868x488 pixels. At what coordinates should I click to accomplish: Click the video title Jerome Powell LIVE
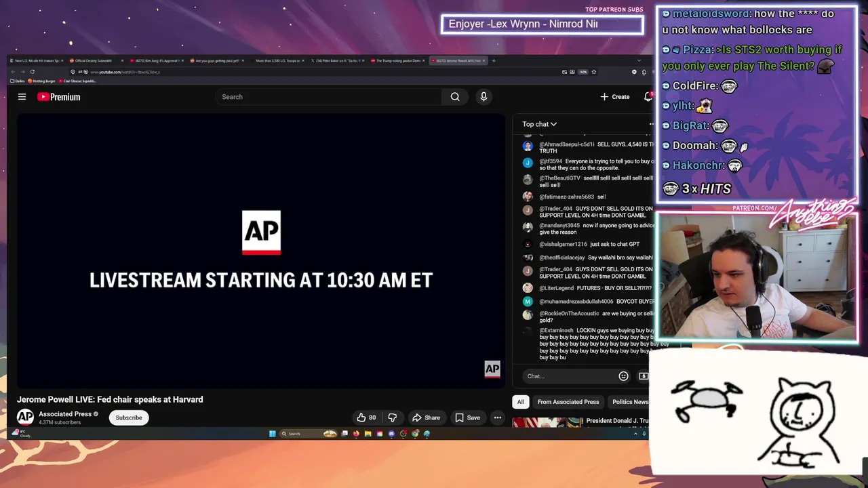(110, 399)
